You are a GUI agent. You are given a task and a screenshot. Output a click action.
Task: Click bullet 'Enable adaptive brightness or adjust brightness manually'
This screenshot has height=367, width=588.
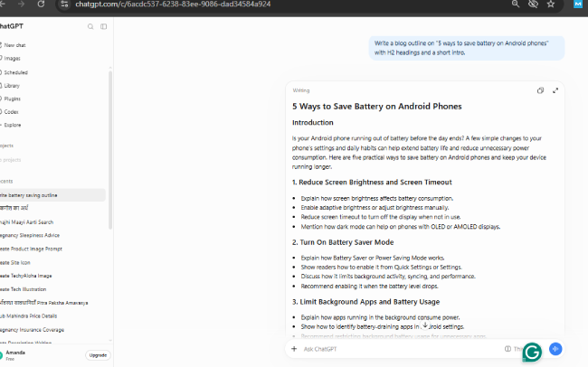(x=375, y=208)
